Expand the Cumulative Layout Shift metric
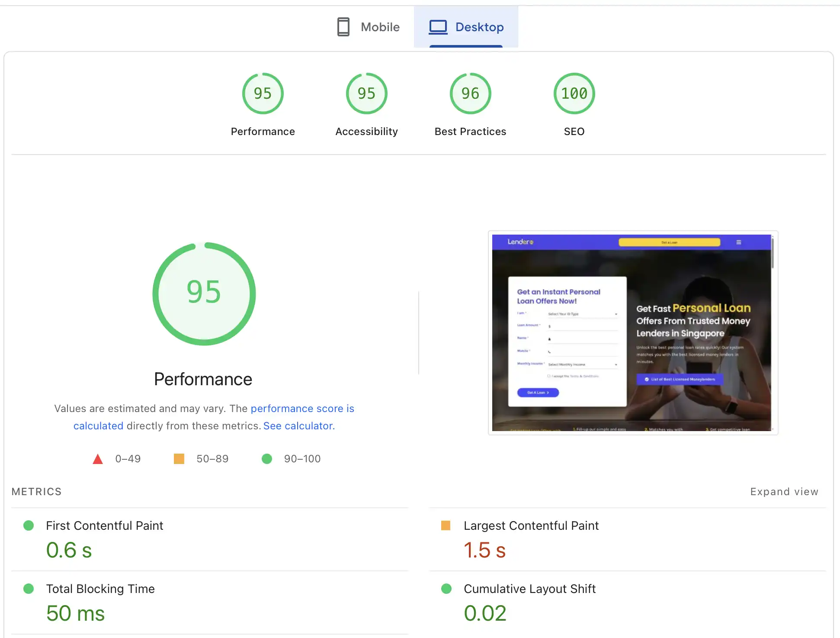Viewport: 840px width, 638px height. (529, 589)
